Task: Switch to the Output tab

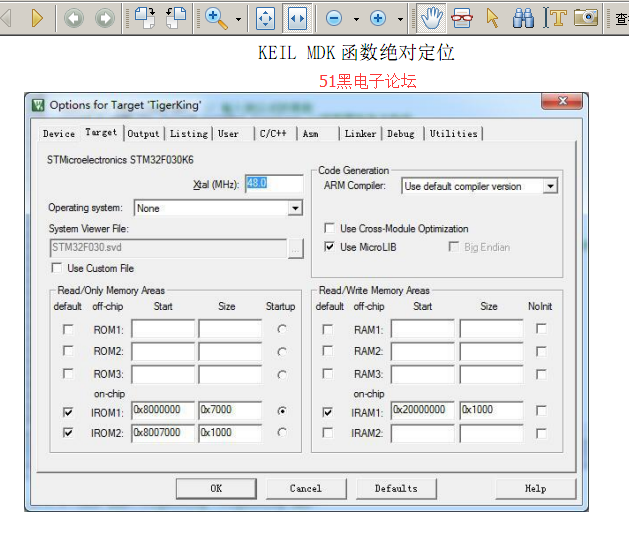Action: point(143,134)
